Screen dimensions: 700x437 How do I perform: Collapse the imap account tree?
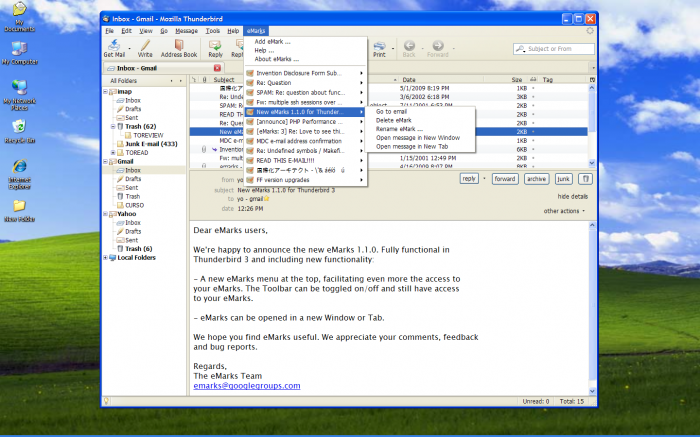click(106, 92)
